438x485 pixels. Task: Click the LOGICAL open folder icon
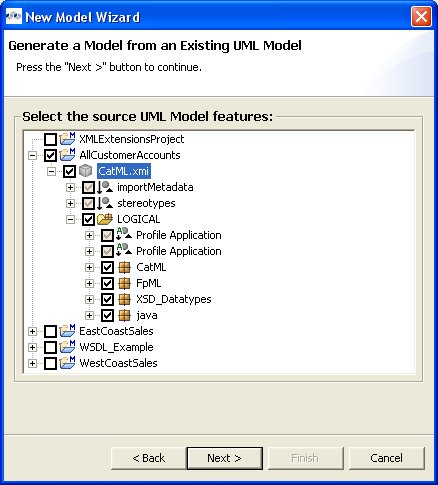(x=105, y=219)
